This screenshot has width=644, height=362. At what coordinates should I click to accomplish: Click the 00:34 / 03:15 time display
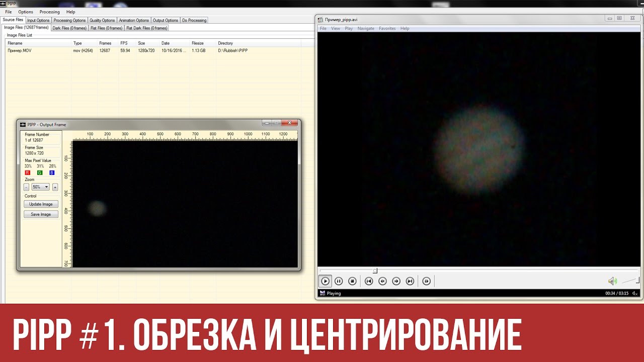click(x=617, y=293)
